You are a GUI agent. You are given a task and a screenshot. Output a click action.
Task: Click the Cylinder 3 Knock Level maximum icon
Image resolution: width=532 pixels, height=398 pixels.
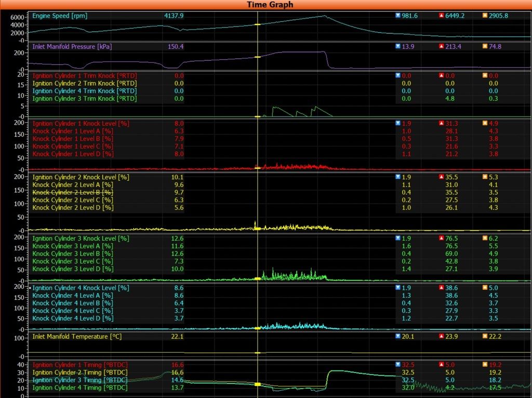point(442,238)
